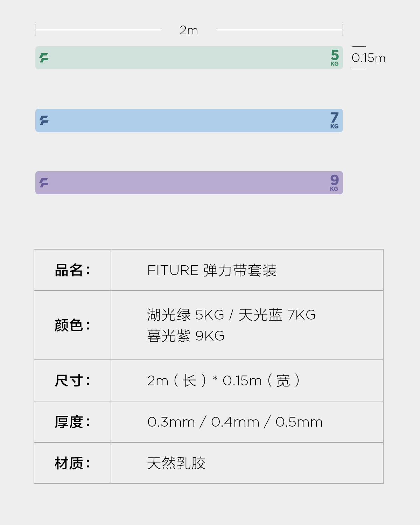Image resolution: width=420 pixels, height=525 pixels.
Task: Click the 颜色 row label
Action: (x=72, y=325)
